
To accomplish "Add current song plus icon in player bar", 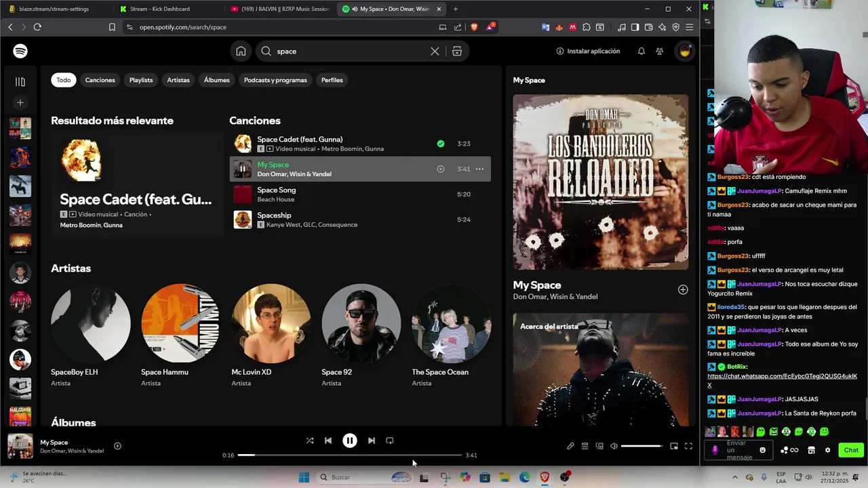I will click(x=117, y=446).
